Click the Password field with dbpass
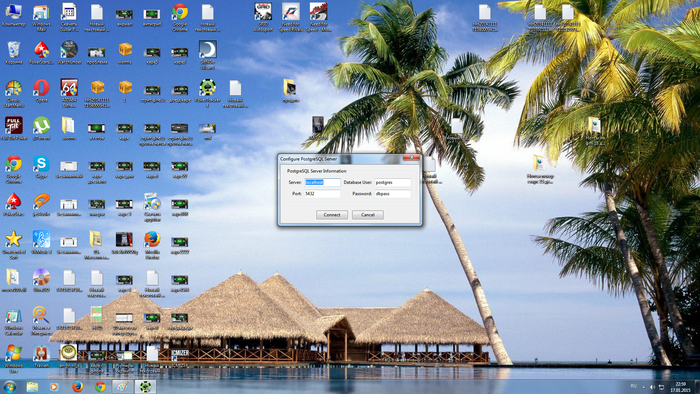The height and width of the screenshot is (394, 700). (x=392, y=194)
